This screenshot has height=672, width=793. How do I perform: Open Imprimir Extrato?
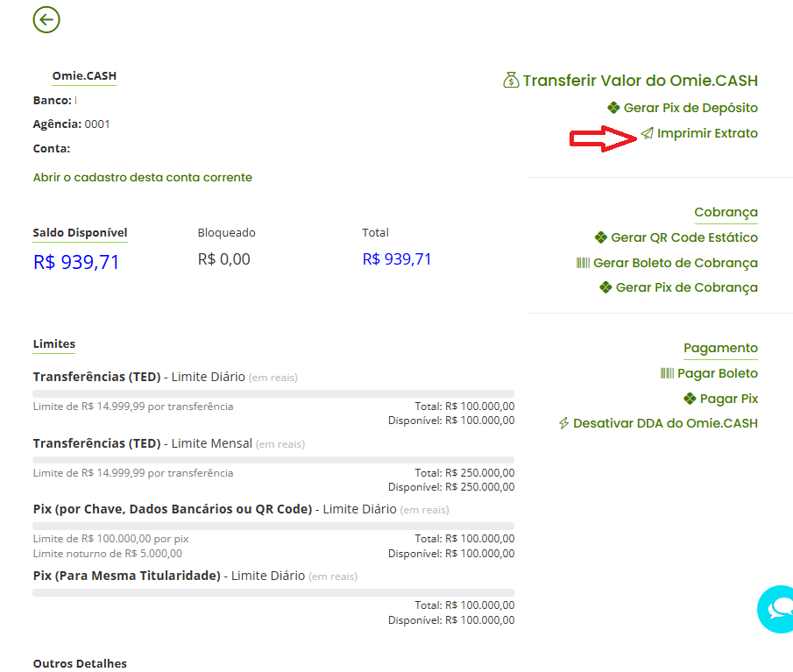tap(707, 133)
